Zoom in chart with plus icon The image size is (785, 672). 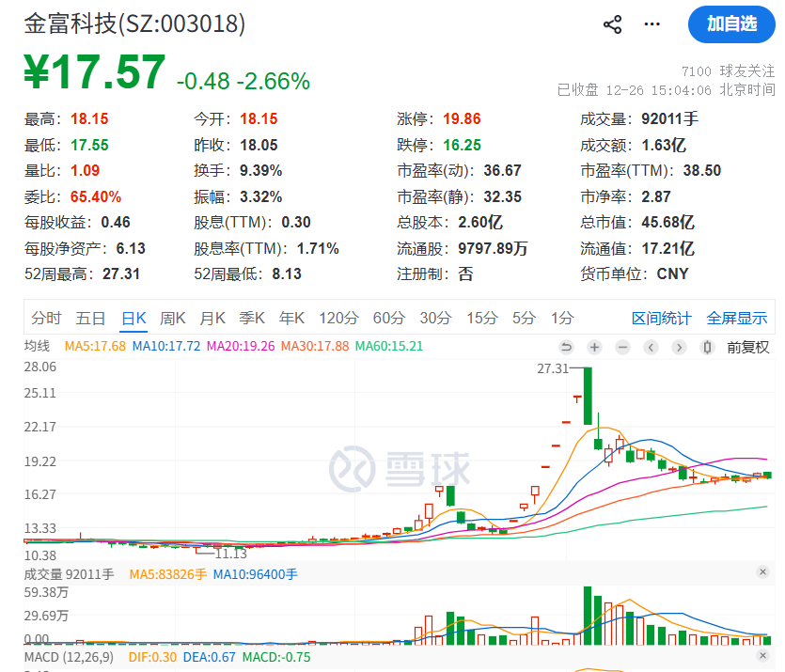tap(594, 347)
